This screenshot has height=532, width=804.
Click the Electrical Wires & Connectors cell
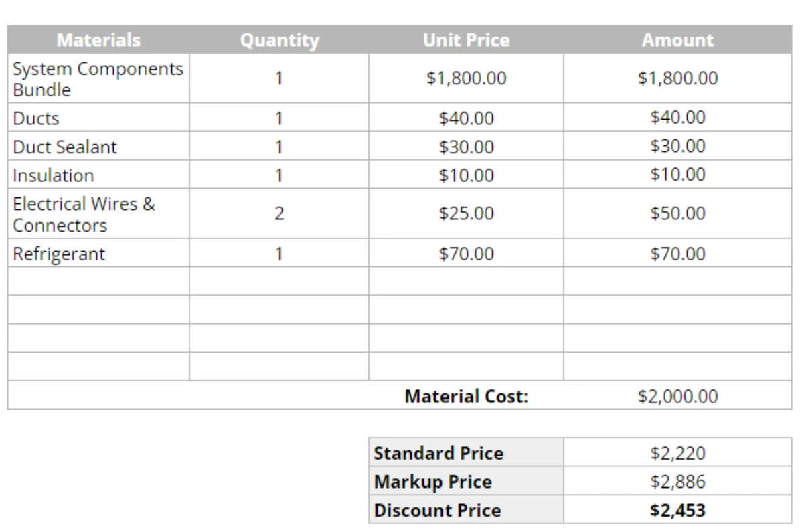pos(84,214)
